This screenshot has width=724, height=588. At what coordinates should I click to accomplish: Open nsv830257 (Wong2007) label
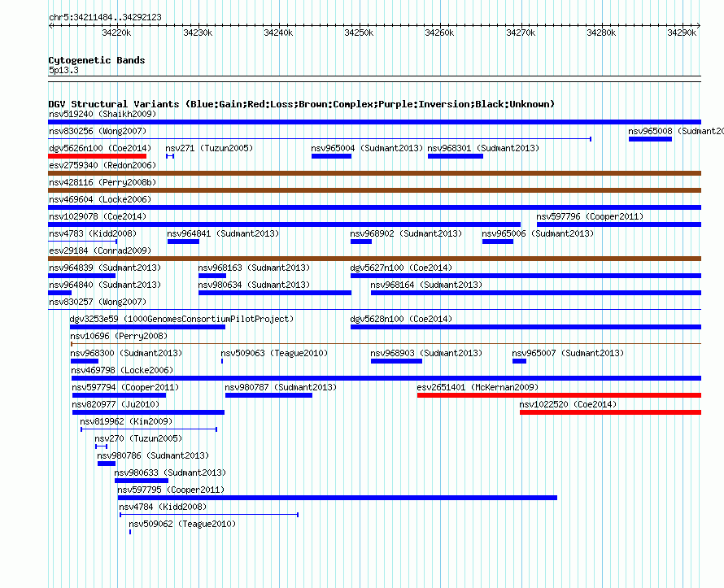point(98,302)
